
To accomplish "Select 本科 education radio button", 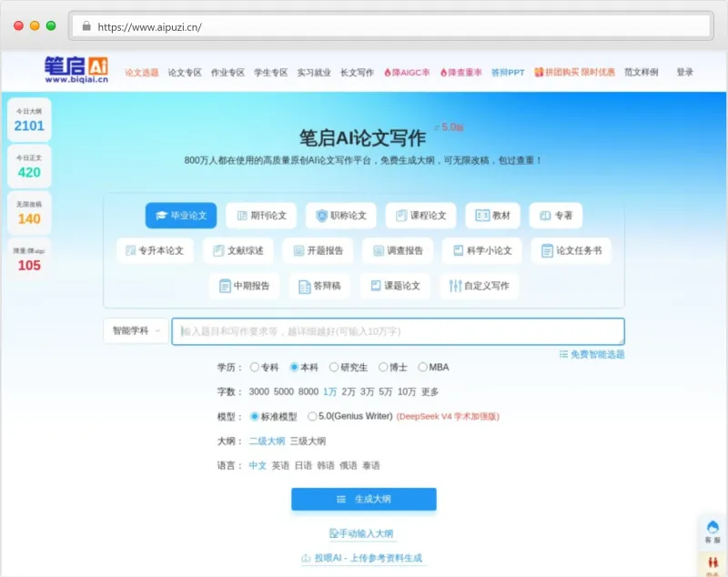I will (294, 367).
